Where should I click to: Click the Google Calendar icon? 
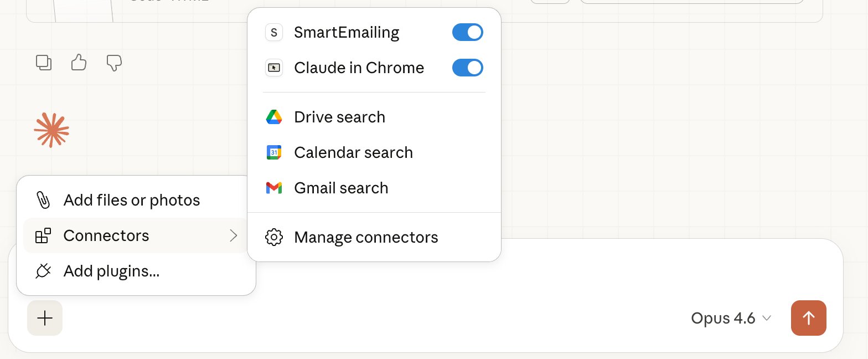274,152
